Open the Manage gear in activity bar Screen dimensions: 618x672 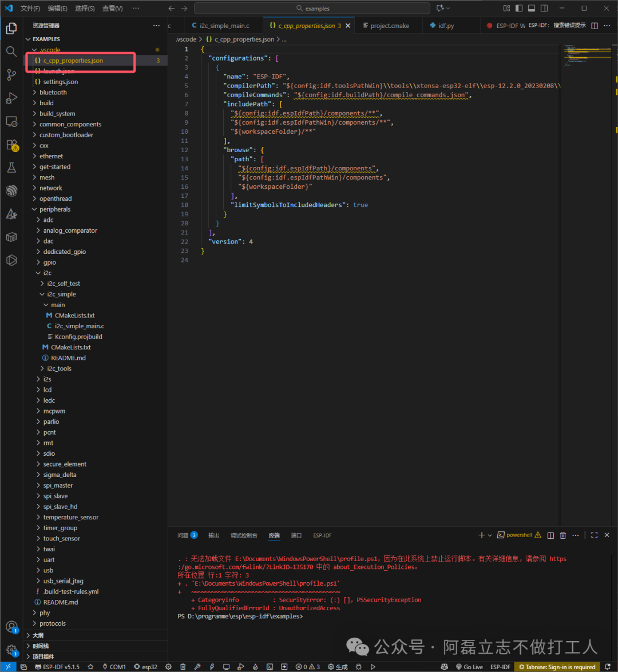tap(11, 651)
